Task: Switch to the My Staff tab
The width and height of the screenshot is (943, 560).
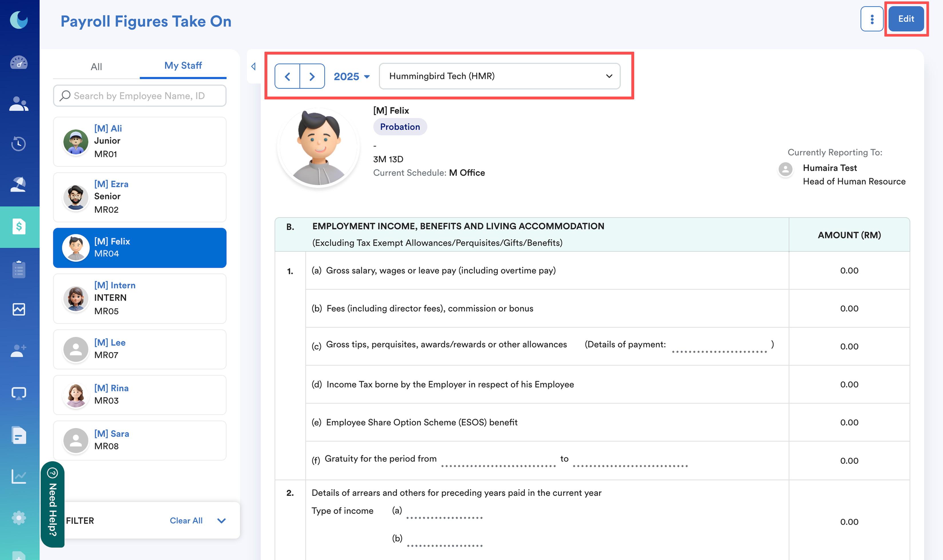Action: tap(183, 66)
